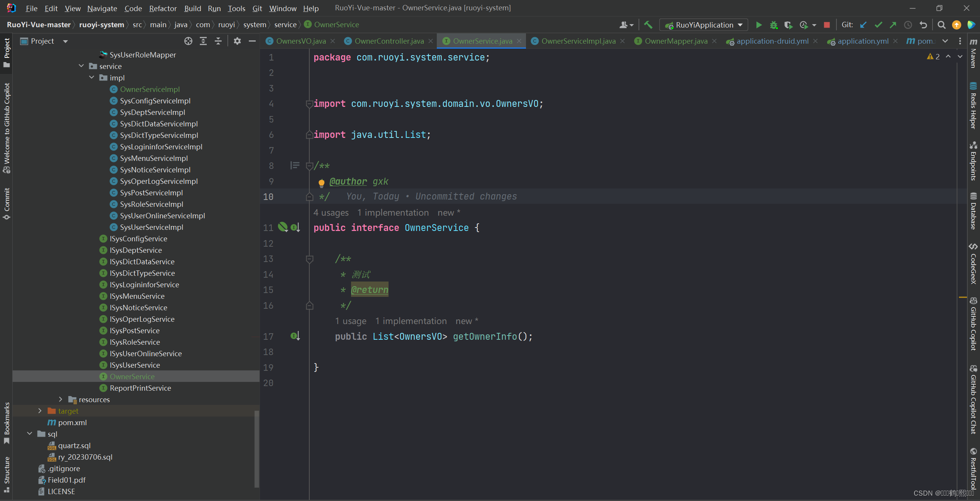Open the Maven tool window
The height and width of the screenshot is (501, 980).
973,54
